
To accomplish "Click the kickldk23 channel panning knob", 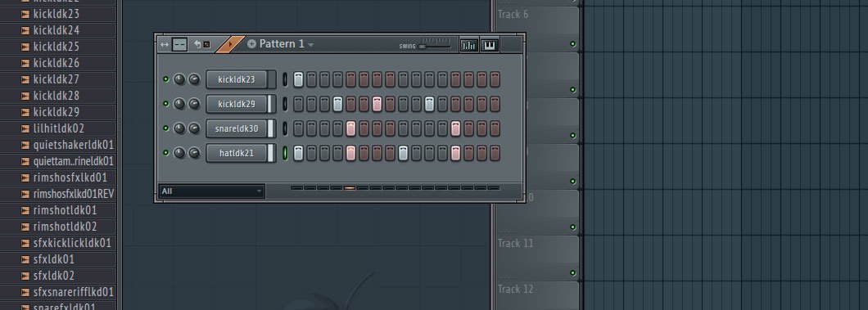I will 179,79.
